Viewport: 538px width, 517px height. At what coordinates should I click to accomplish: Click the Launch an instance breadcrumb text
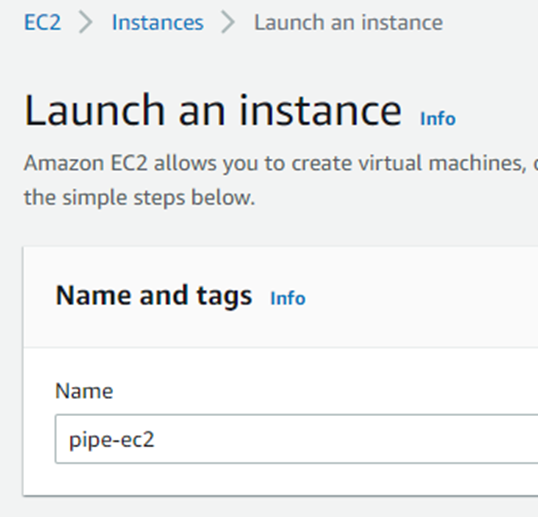pyautogui.click(x=348, y=23)
